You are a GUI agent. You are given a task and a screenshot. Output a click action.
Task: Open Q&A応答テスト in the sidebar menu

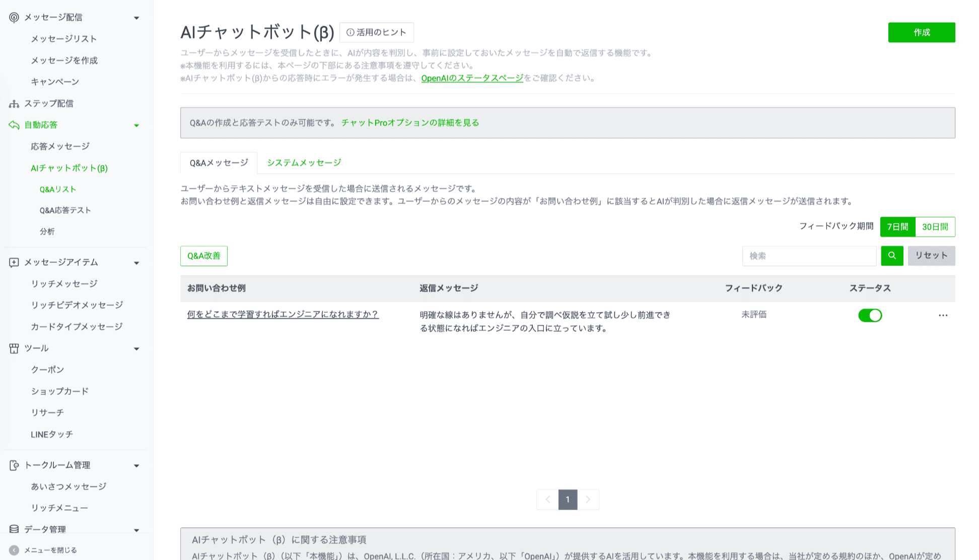(x=65, y=210)
